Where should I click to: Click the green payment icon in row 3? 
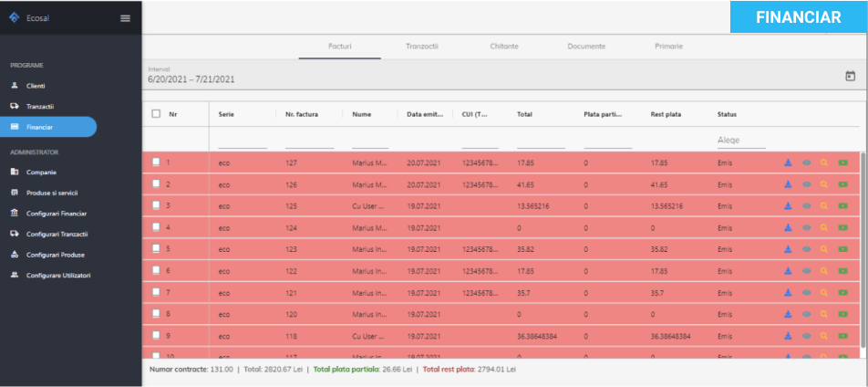[x=842, y=205]
